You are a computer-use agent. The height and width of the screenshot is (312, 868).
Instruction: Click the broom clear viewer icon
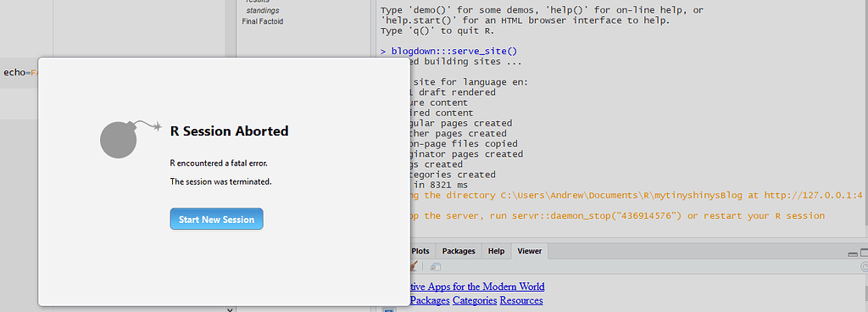point(414,266)
